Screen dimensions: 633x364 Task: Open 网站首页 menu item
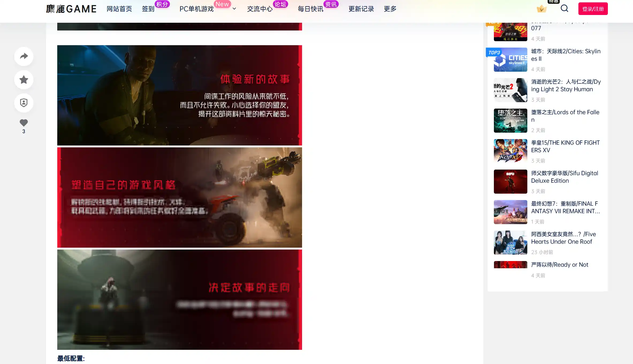point(119,9)
